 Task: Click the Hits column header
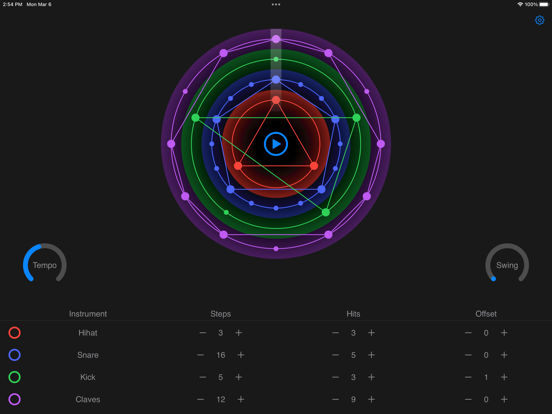coord(353,314)
